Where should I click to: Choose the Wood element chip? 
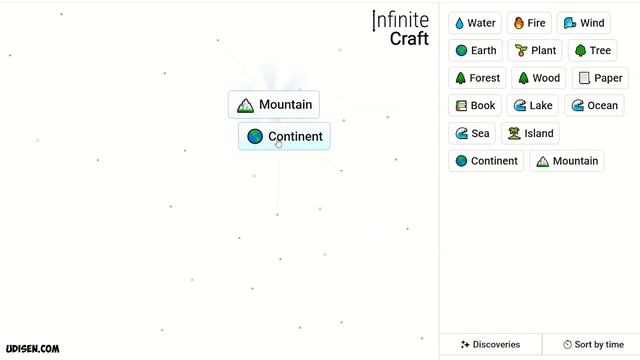point(538,78)
